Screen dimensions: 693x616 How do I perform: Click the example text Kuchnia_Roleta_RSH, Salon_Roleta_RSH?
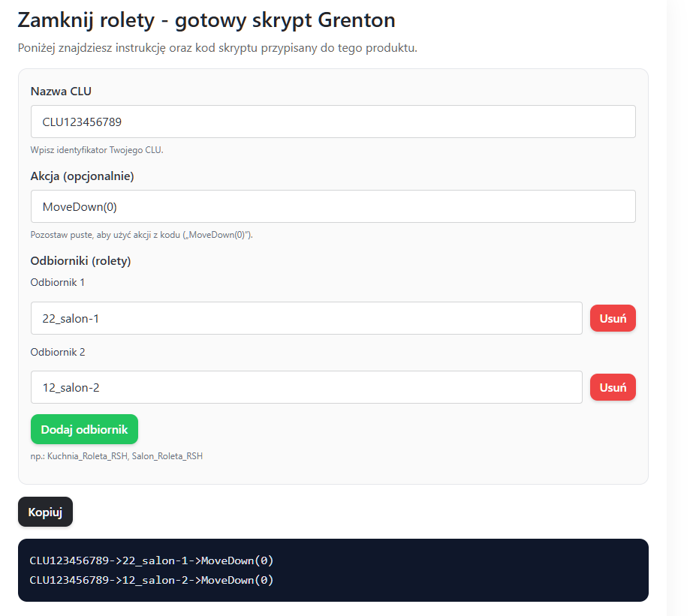point(116,455)
